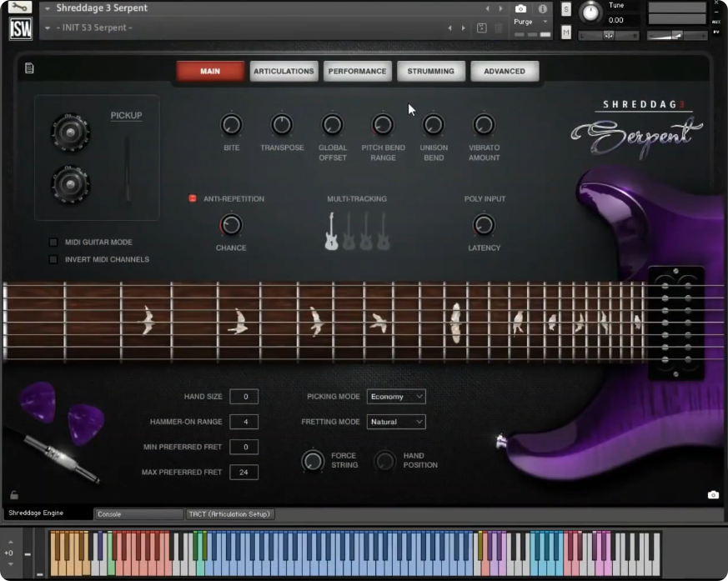
Task: Save snapshot using the floppy disk icon
Action: [482, 28]
